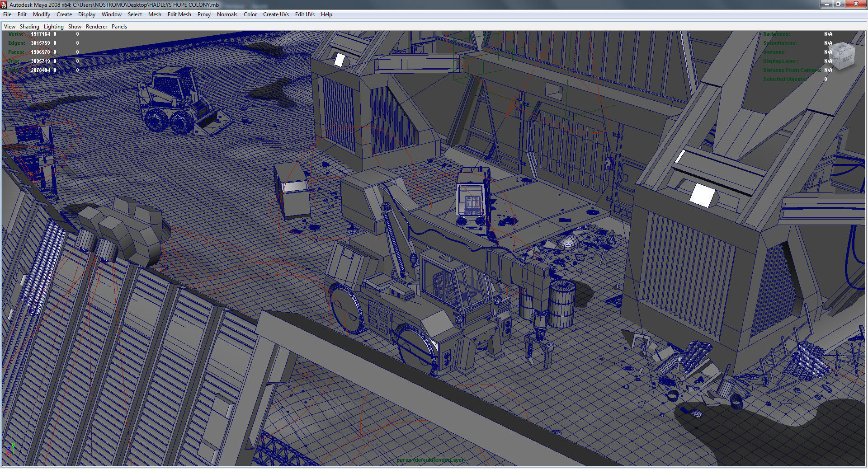Image resolution: width=868 pixels, height=469 pixels.
Task: Open the panel's Renderer menu
Action: pos(97,27)
